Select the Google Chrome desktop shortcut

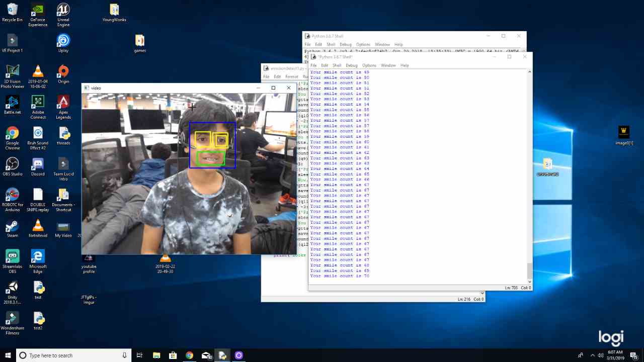click(x=12, y=138)
